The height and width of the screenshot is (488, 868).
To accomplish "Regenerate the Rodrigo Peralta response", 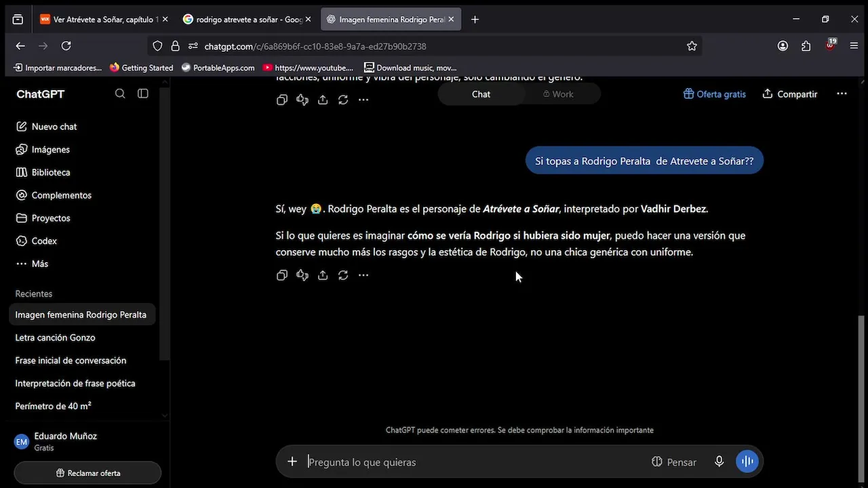I will (343, 275).
